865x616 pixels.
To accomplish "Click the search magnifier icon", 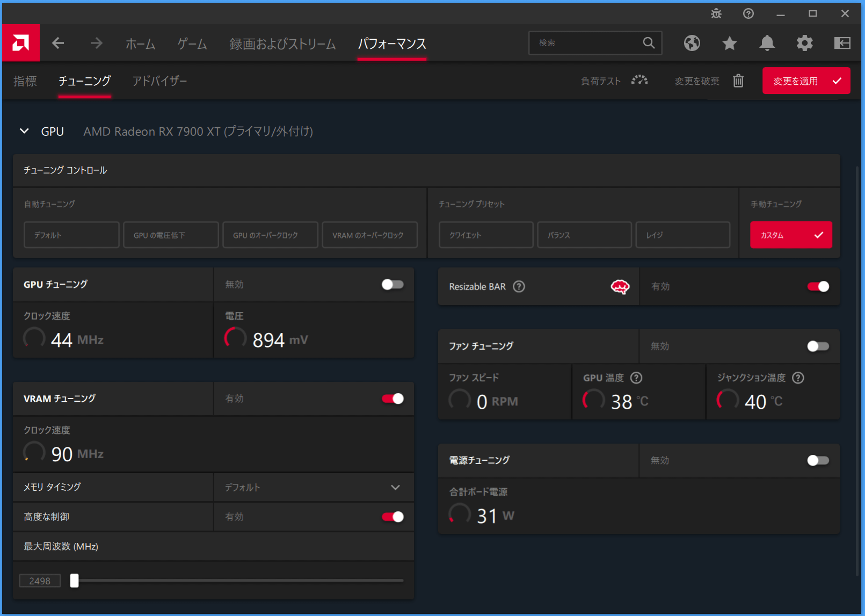I will tap(649, 43).
